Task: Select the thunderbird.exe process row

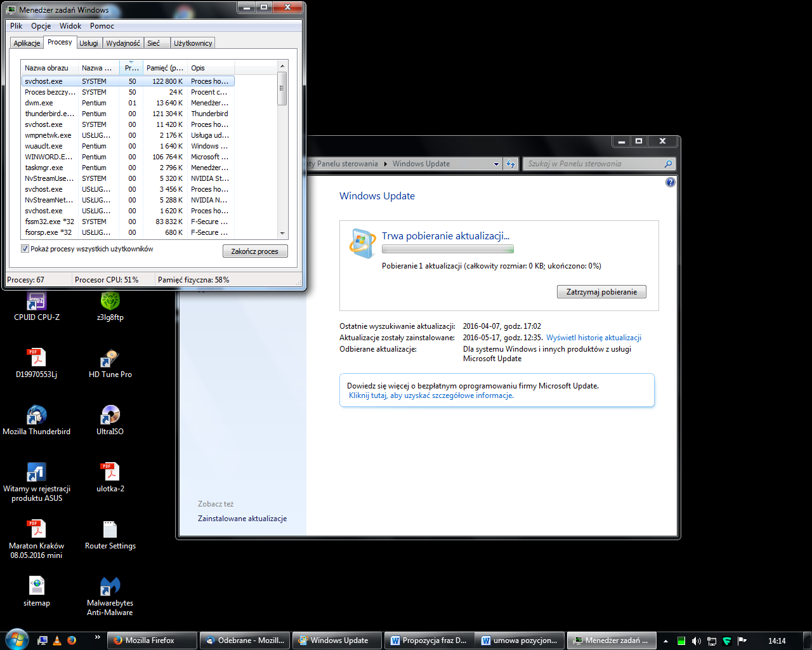Action: click(128, 114)
